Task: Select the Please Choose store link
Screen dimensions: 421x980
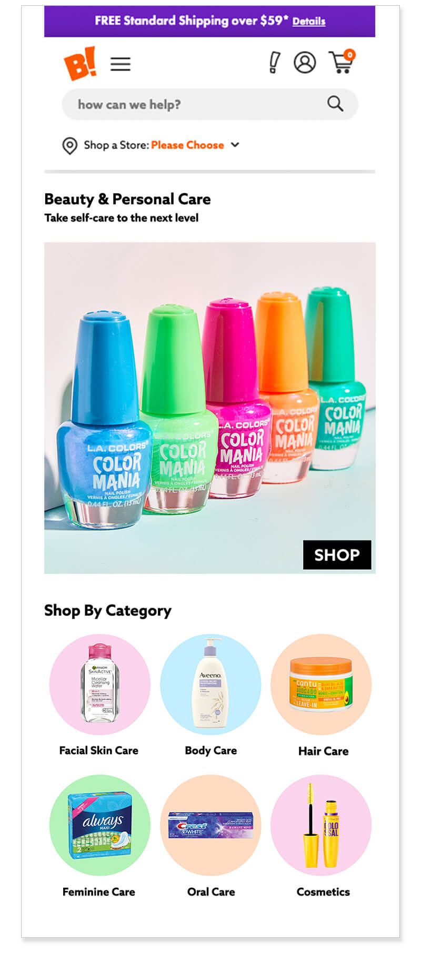Action: coord(187,145)
